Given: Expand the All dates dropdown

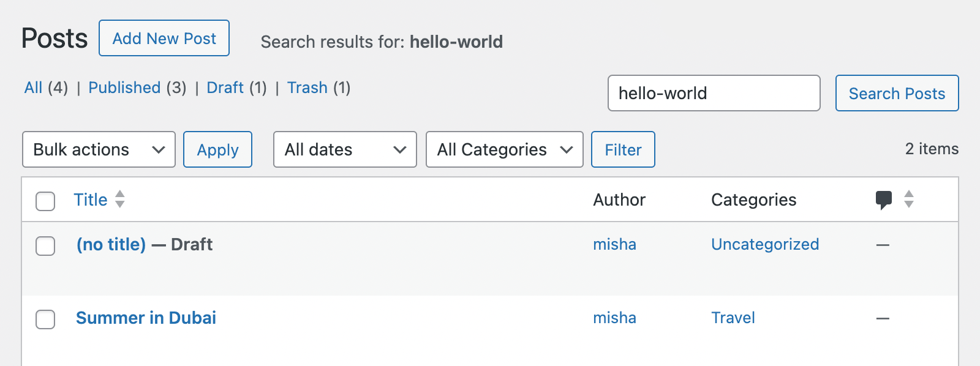Looking at the screenshot, I should point(344,149).
